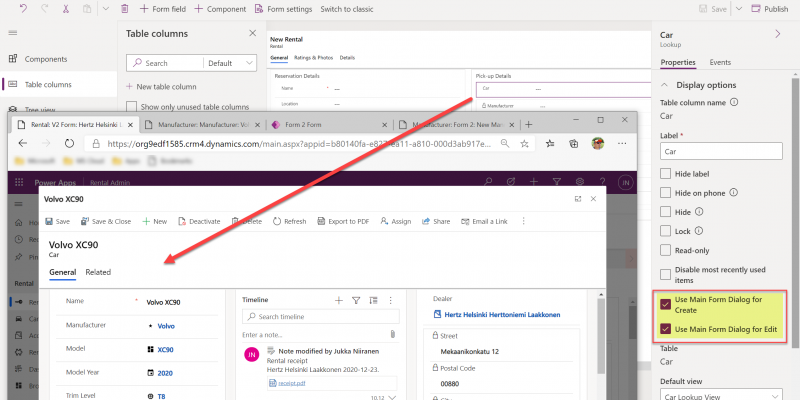Check the Lock checkbox
This screenshot has height=400, width=800.
pos(665,231)
